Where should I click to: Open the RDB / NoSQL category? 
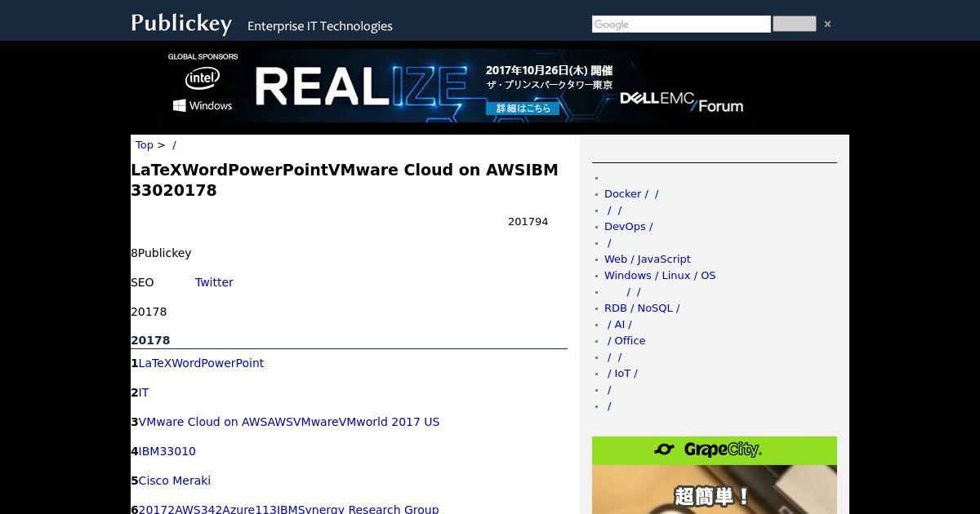[x=642, y=308]
